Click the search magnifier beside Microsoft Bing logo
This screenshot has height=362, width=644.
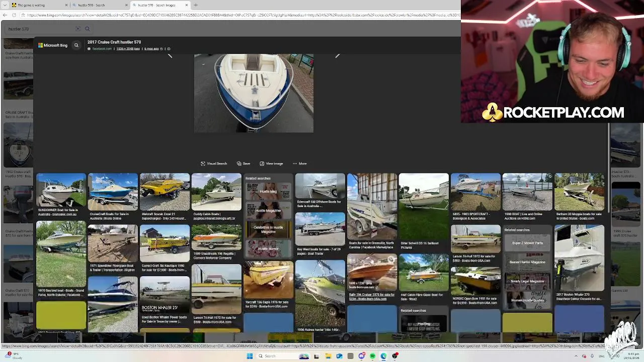point(76,45)
